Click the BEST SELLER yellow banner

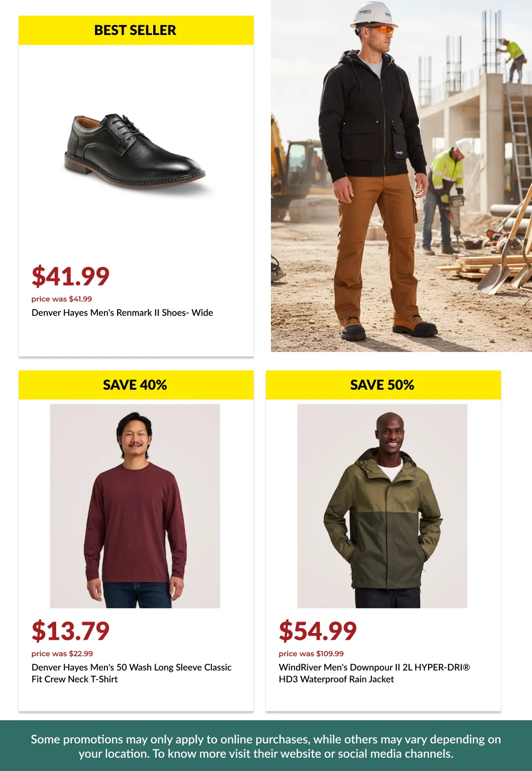(136, 30)
